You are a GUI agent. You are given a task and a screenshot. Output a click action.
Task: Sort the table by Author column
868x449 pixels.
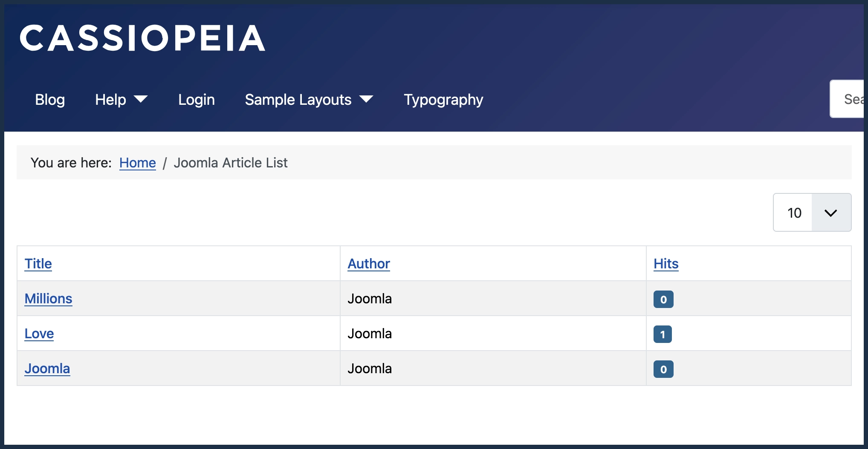(369, 264)
